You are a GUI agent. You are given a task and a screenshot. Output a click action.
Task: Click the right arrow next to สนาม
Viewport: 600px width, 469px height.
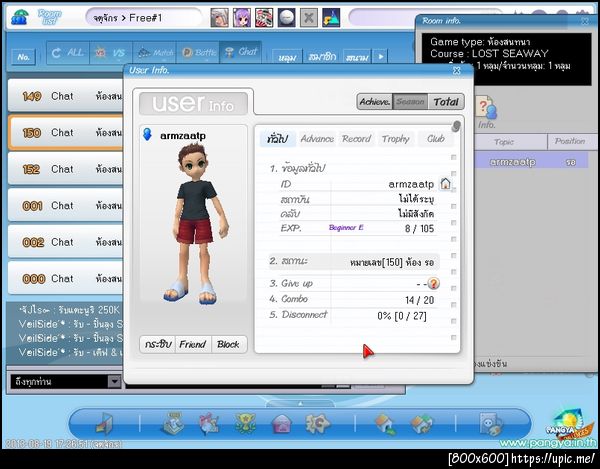[x=381, y=57]
